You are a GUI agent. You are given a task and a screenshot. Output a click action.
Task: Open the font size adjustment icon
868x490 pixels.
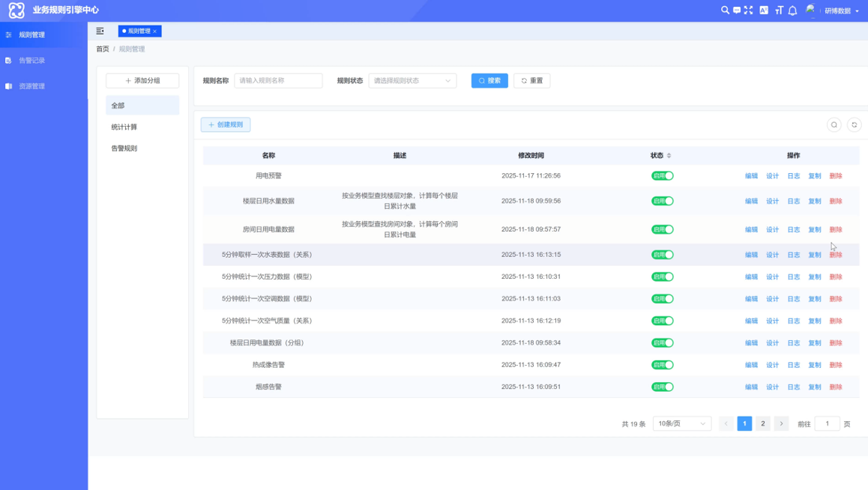pyautogui.click(x=779, y=10)
